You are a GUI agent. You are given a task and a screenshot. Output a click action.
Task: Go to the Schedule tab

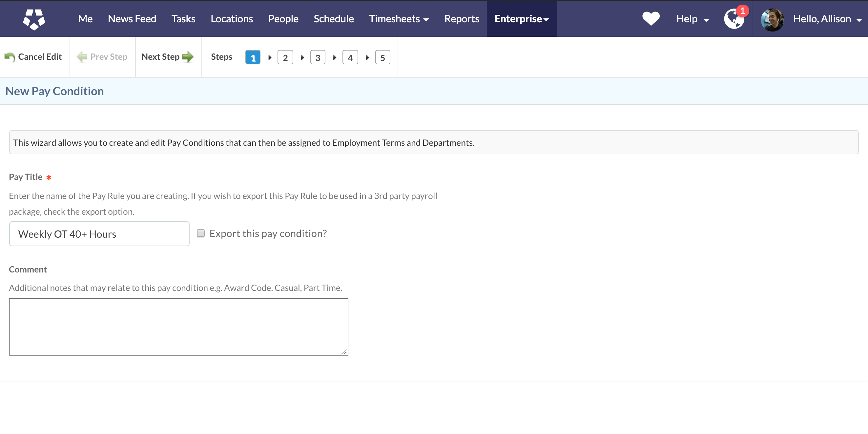pyautogui.click(x=333, y=19)
